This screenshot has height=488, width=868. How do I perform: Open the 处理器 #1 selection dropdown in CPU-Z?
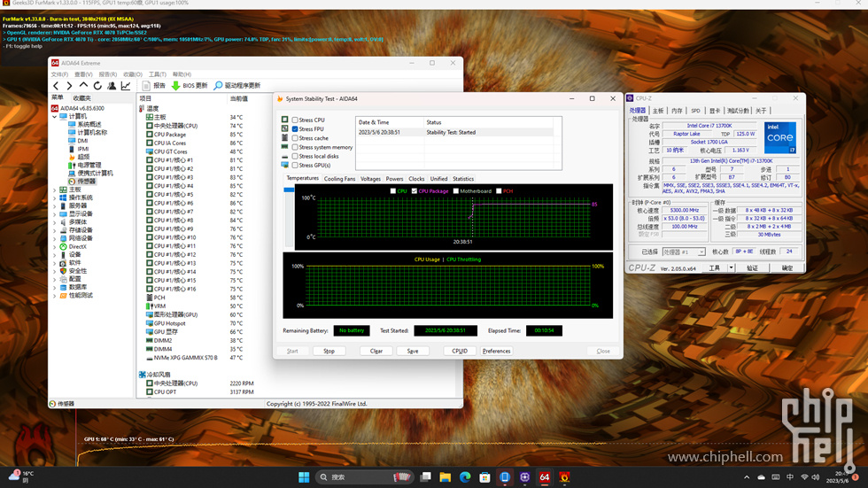[x=684, y=252]
